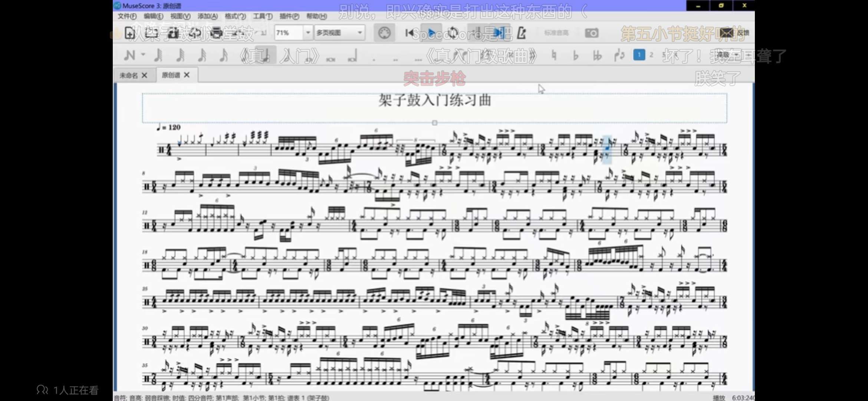Screen dimensions: 868x401
Task: Select the flat accidental icon
Action: [x=575, y=55]
